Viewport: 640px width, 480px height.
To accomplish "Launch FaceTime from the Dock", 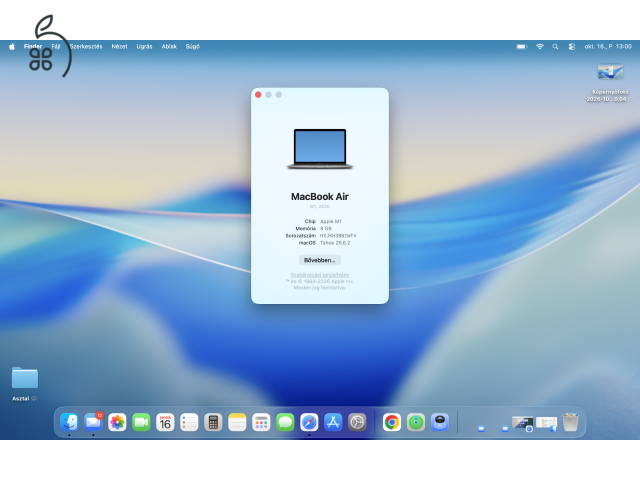I will coord(141,422).
